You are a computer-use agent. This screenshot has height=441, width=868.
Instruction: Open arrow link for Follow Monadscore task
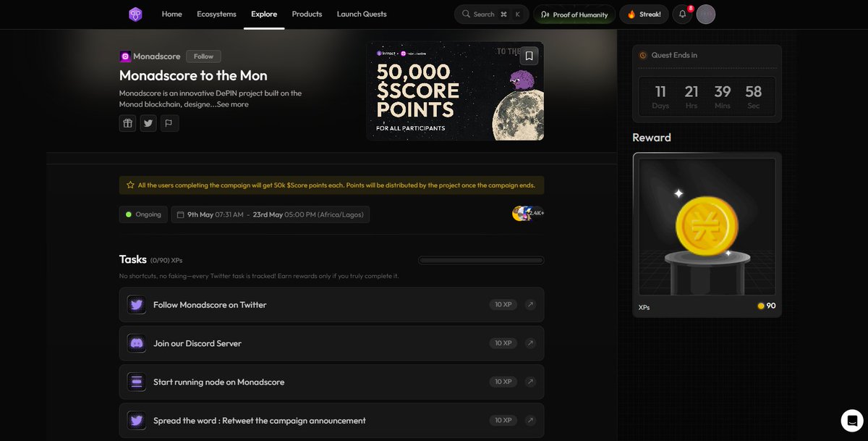coord(530,305)
